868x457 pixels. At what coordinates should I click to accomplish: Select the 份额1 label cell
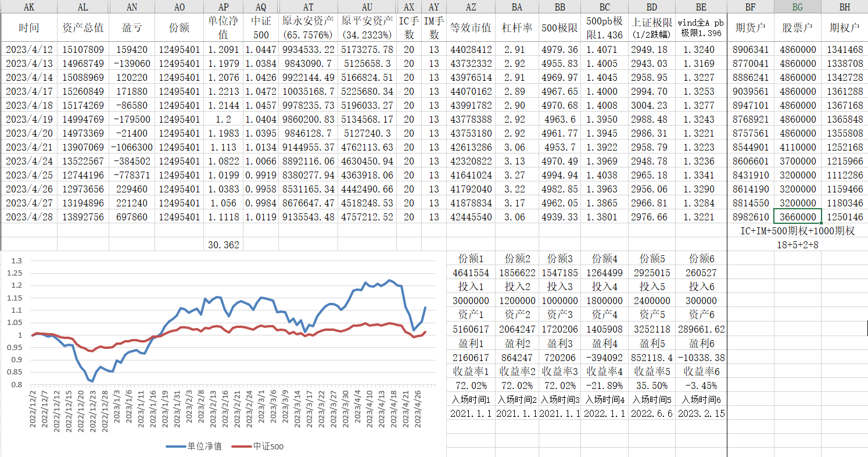(471, 259)
